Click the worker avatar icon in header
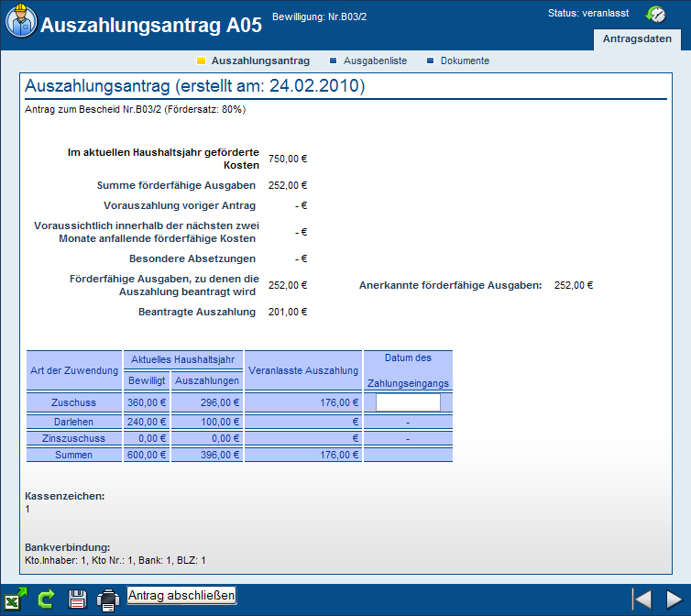The height and width of the screenshot is (616, 691). tap(21, 21)
